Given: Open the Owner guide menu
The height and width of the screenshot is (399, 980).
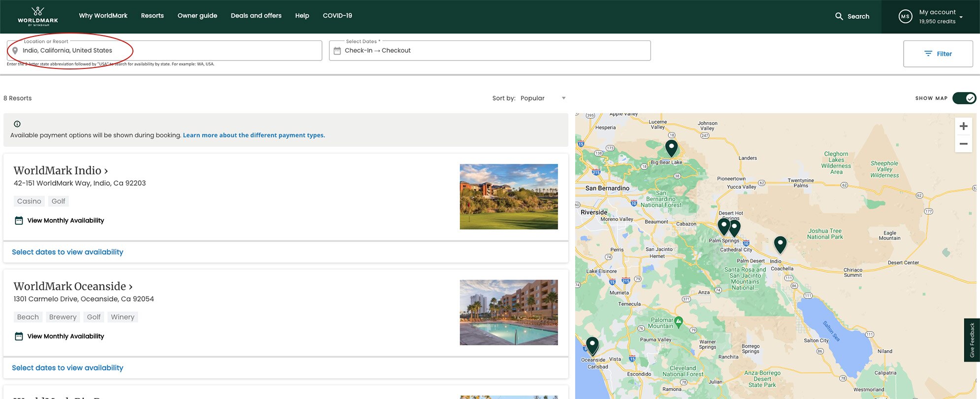Looking at the screenshot, I should (x=197, y=16).
